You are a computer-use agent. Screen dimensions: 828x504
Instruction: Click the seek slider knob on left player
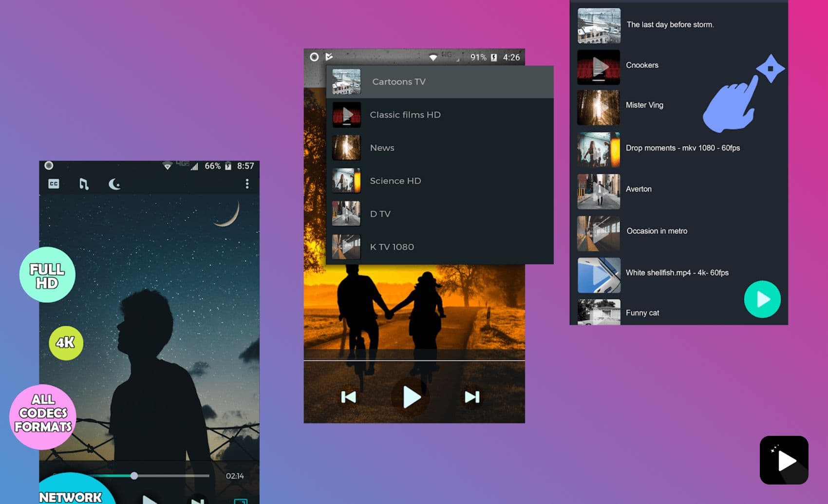pyautogui.click(x=134, y=476)
